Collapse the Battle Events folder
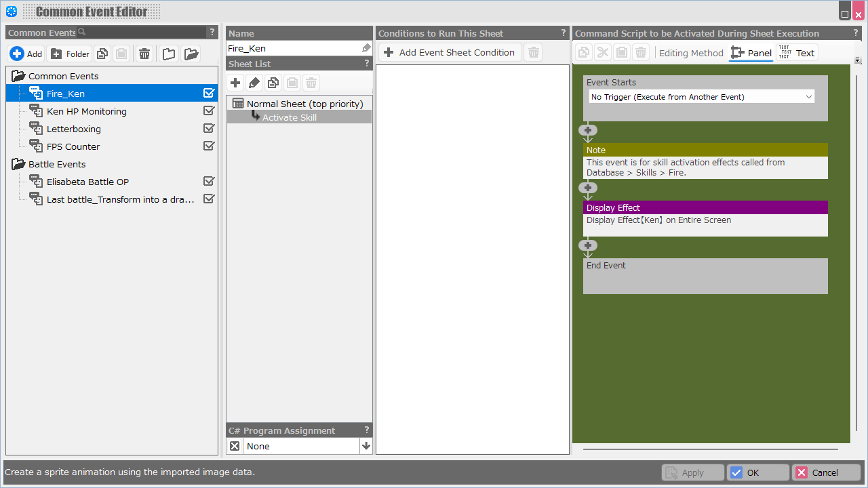This screenshot has width=868, height=488. [18, 164]
